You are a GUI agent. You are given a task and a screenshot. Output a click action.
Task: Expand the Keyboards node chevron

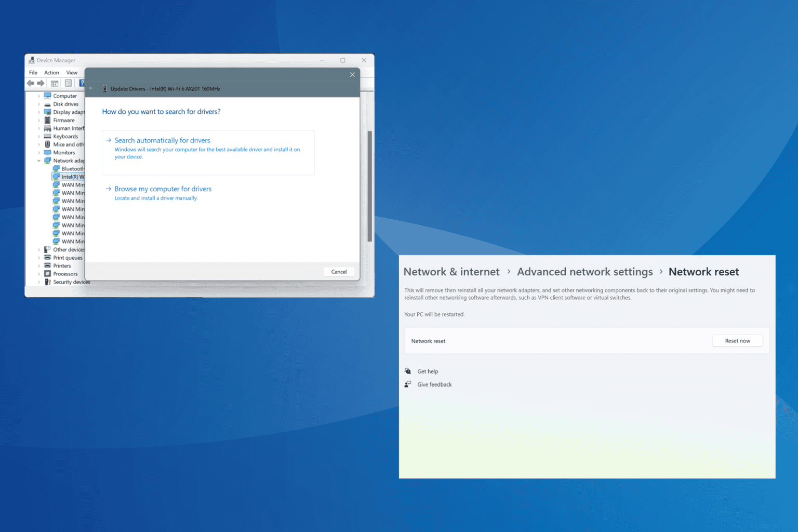click(38, 136)
